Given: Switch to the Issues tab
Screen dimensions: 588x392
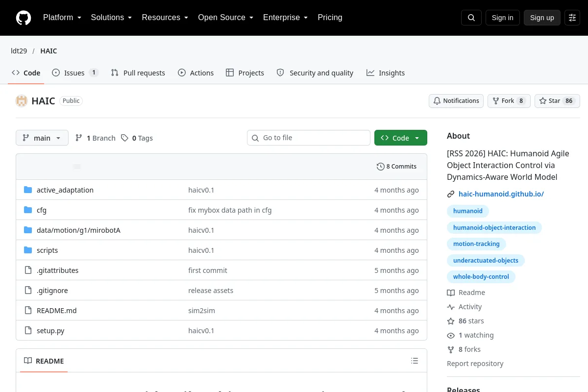Looking at the screenshot, I should [75, 73].
